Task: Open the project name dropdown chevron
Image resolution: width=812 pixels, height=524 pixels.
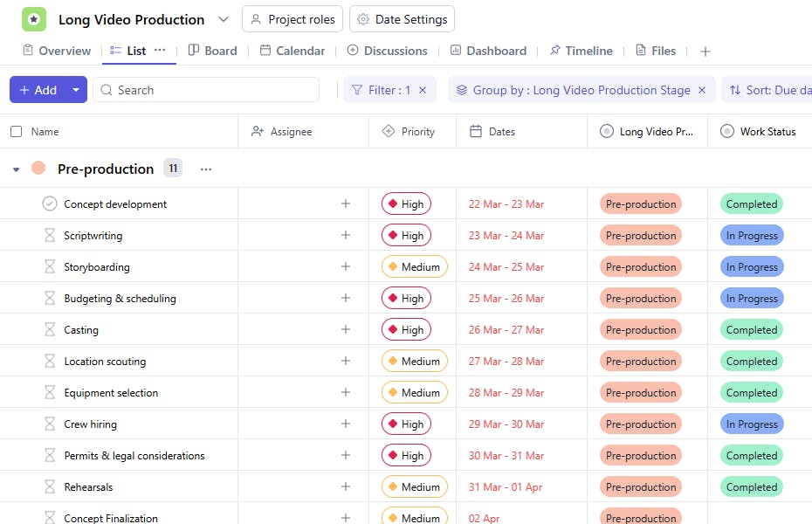Action: [x=224, y=19]
